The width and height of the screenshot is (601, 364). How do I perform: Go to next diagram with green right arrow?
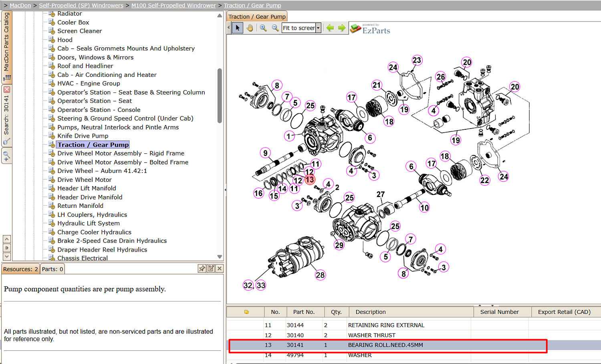click(342, 28)
